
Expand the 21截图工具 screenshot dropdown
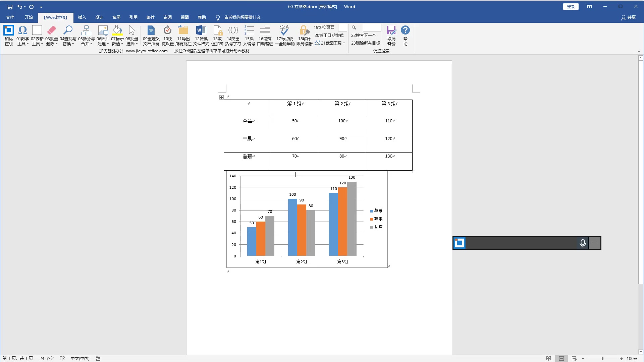click(344, 43)
